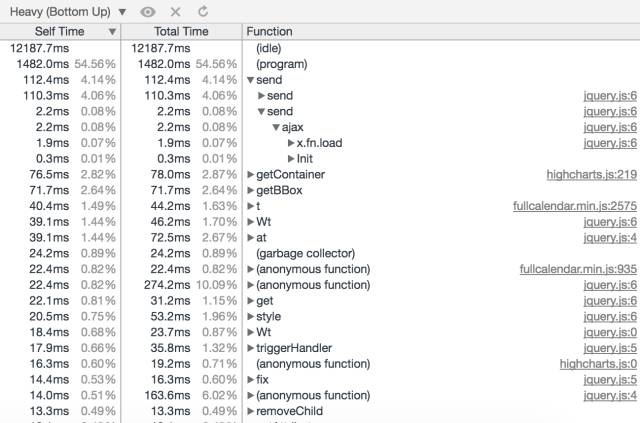This screenshot has width=640, height=423.
Task: Select the (idle) row
Action: pyautogui.click(x=320, y=48)
